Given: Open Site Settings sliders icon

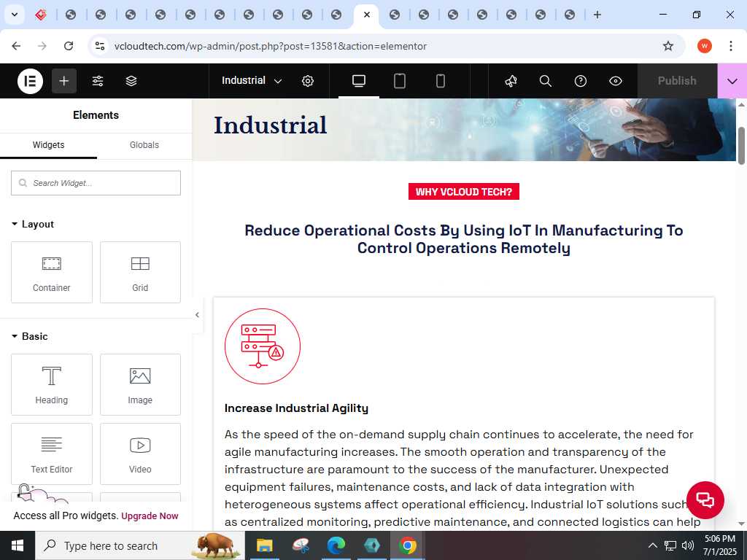Looking at the screenshot, I should coord(98,81).
